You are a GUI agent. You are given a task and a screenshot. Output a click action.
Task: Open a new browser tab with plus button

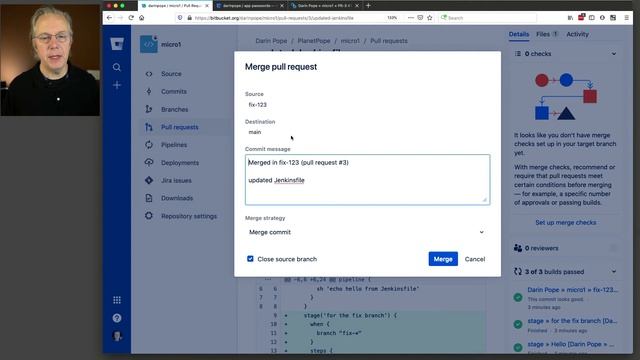(x=368, y=5)
